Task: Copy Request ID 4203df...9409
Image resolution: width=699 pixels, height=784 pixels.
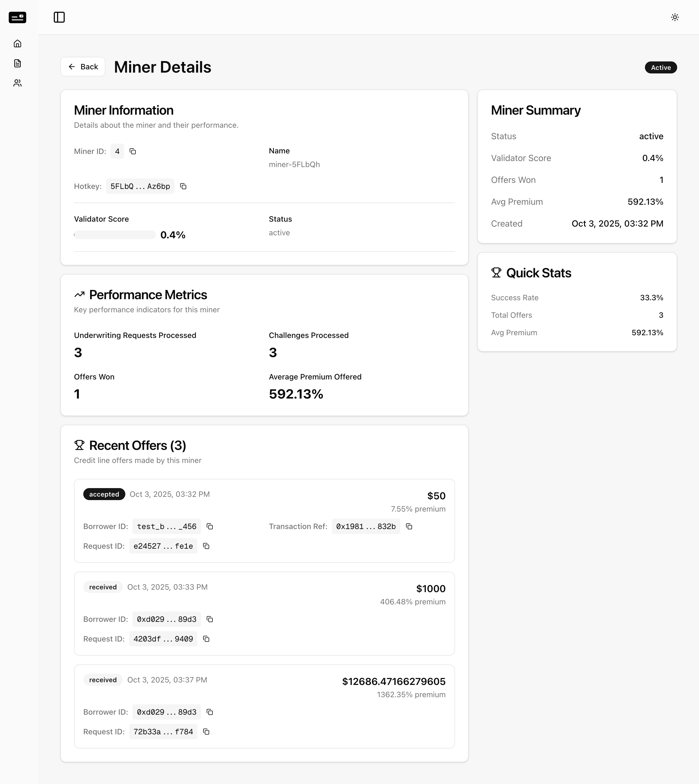Action: point(206,639)
